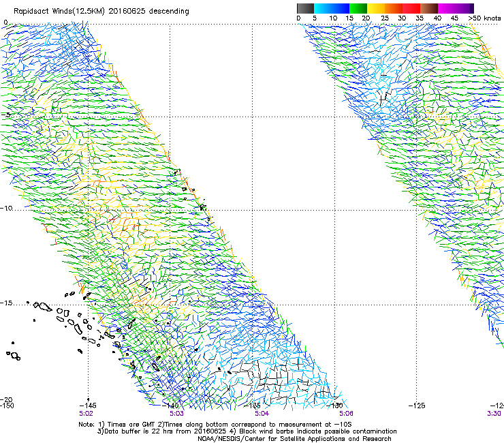Click the '25' legend scale number
The height and width of the screenshot is (443, 504).
point(385,18)
